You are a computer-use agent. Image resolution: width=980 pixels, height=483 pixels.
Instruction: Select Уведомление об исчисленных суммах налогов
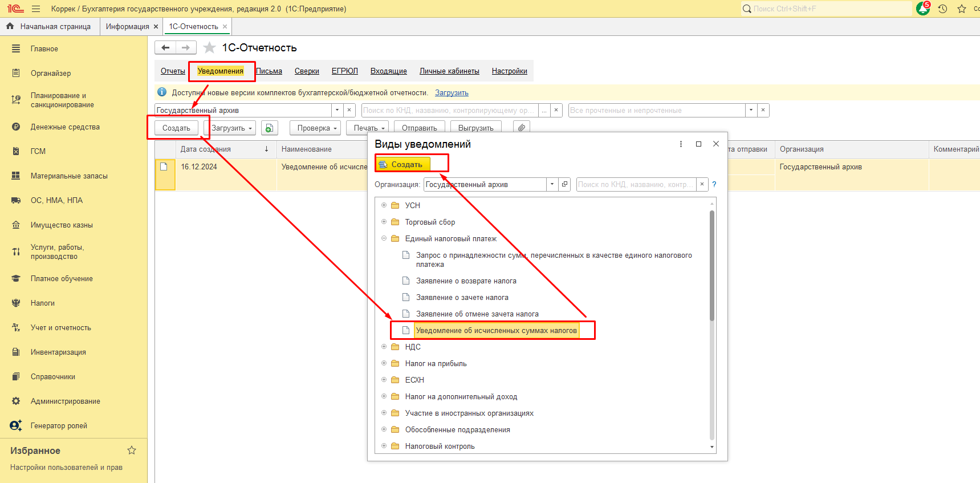point(496,330)
